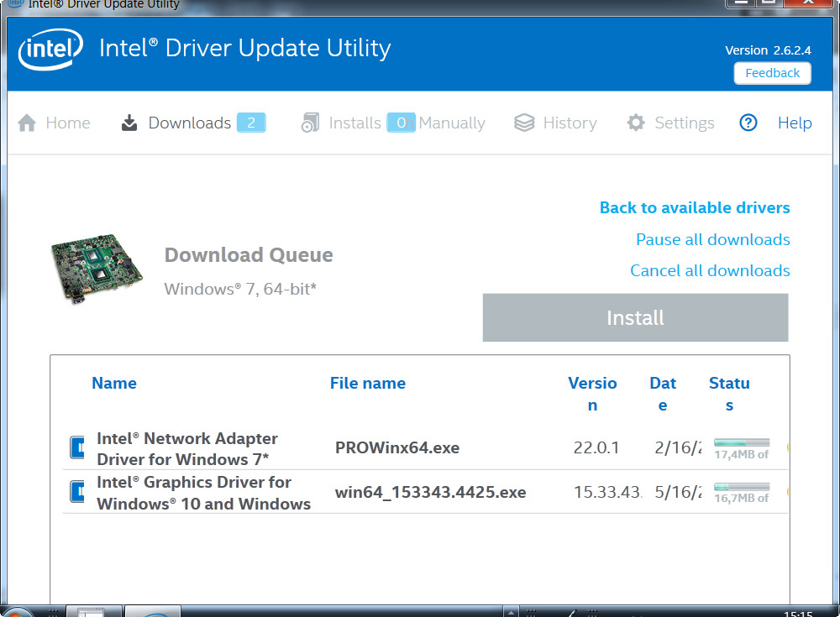Sort by the File name column header
840x617 pixels.
click(368, 383)
